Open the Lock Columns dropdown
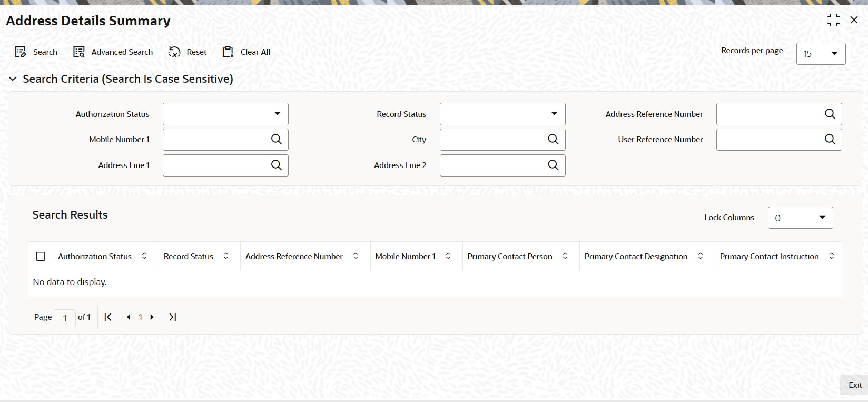 [801, 218]
